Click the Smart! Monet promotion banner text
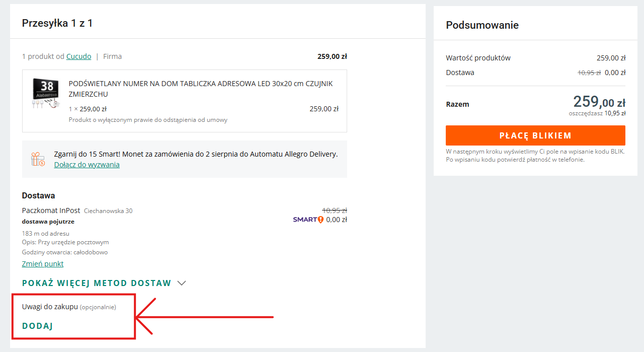The height and width of the screenshot is (352, 644). point(196,154)
